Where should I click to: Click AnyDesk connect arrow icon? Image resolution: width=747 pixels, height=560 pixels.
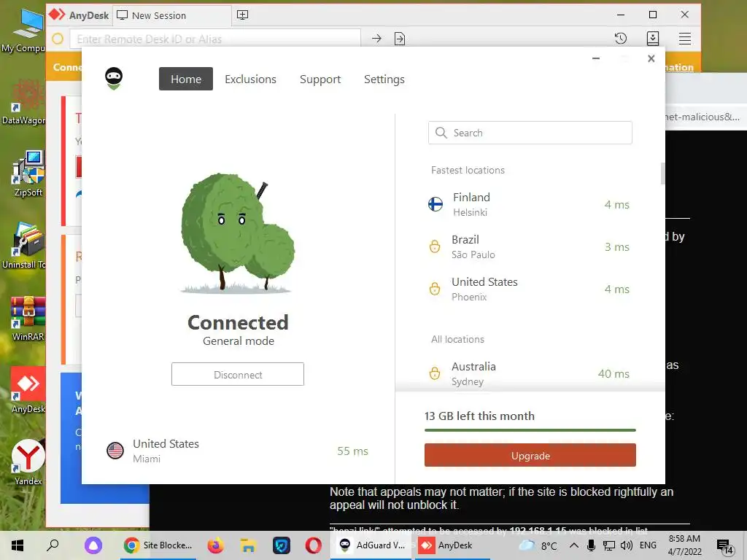coord(376,39)
